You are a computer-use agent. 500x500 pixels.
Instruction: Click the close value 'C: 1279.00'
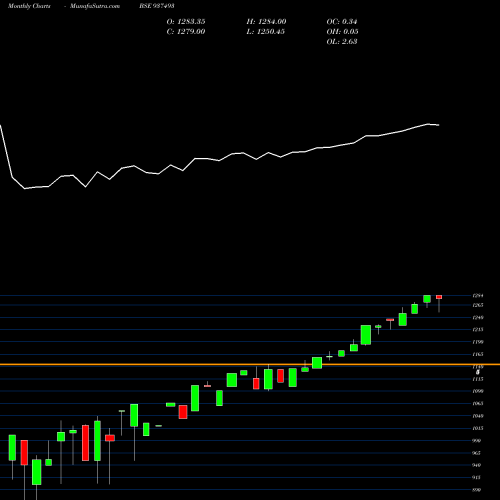pyautogui.click(x=186, y=32)
